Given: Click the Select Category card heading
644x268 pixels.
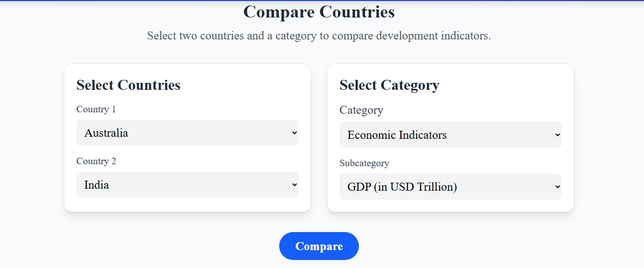Looking at the screenshot, I should click(389, 85).
